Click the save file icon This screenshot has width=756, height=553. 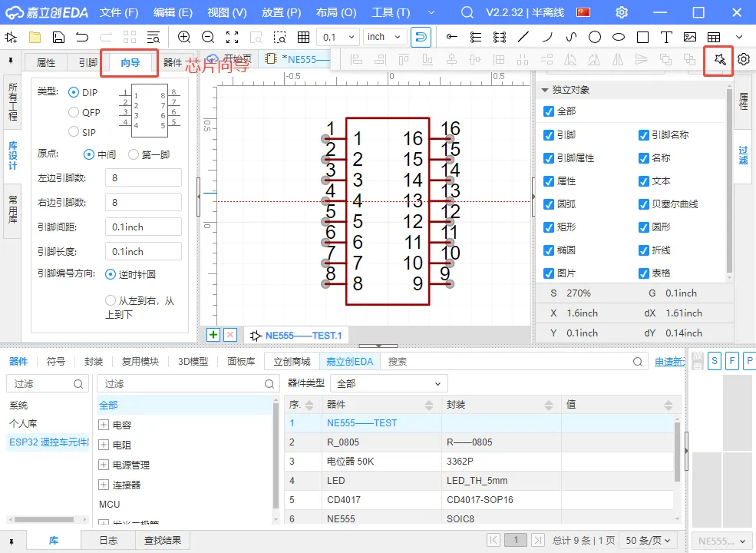[x=58, y=37]
